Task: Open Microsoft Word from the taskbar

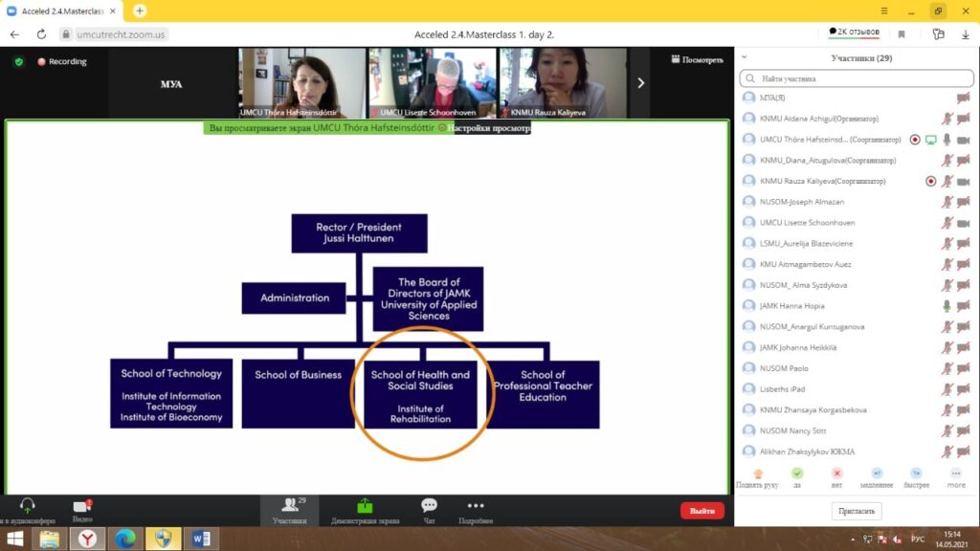Action: [201, 539]
